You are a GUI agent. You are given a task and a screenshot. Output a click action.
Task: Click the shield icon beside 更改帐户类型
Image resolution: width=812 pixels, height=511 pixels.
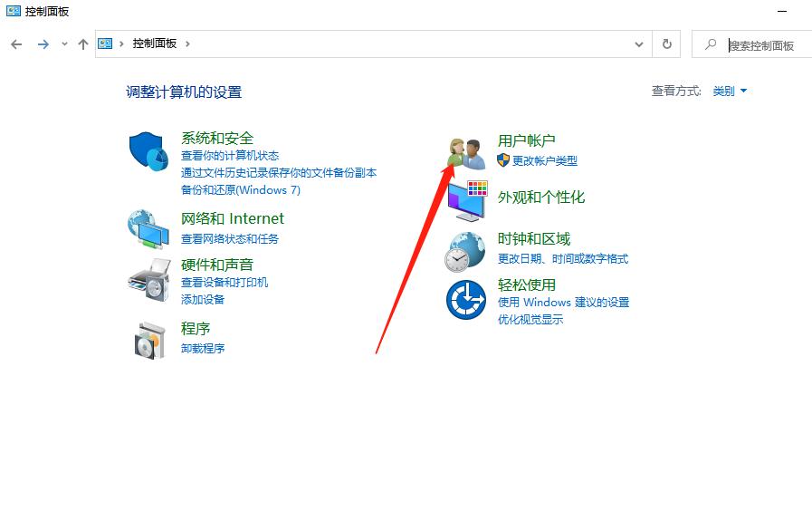[503, 160]
